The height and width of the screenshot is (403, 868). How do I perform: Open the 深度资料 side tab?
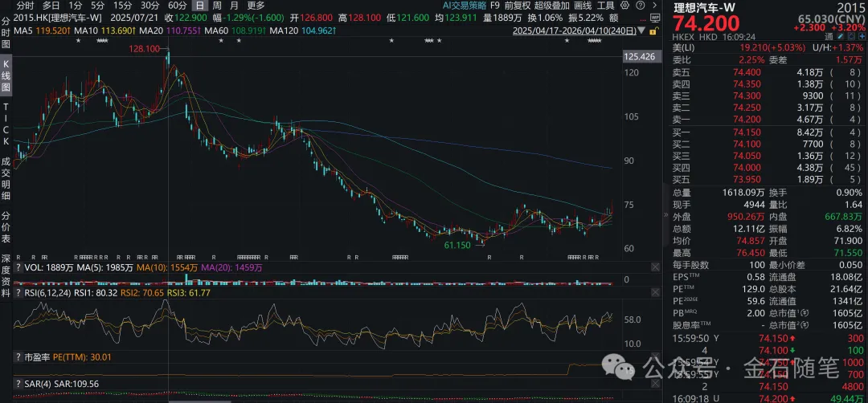6,276
